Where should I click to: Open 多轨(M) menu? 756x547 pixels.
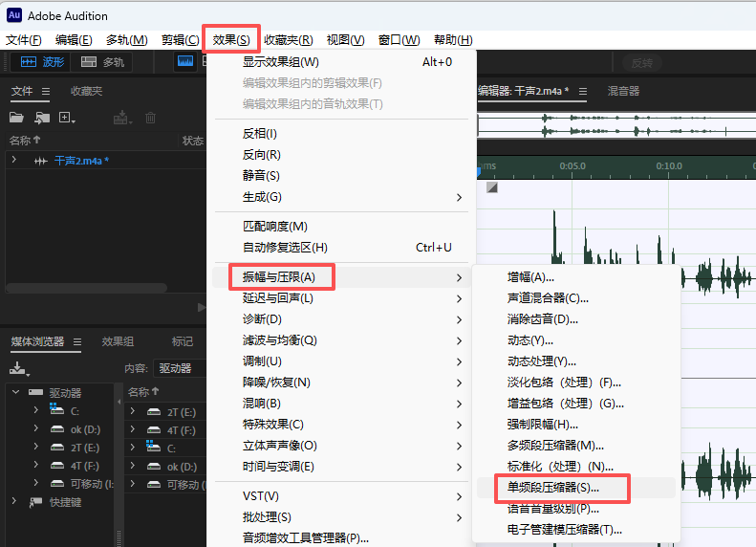tap(127, 40)
